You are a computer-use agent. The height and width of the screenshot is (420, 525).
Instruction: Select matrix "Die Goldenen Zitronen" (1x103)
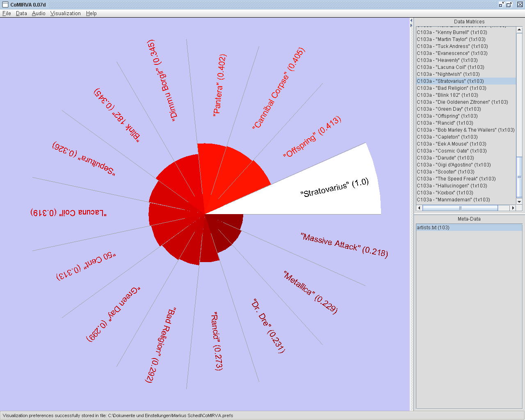pos(466,102)
